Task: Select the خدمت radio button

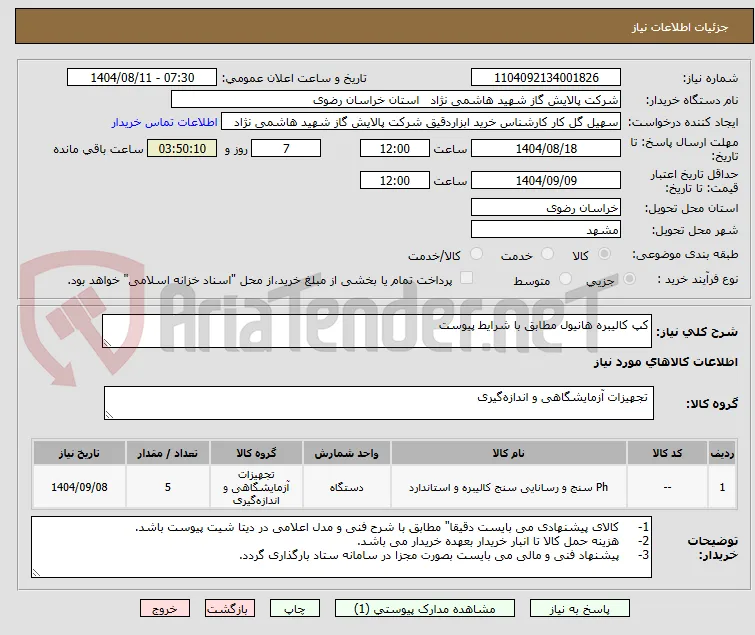Action: click(x=547, y=254)
